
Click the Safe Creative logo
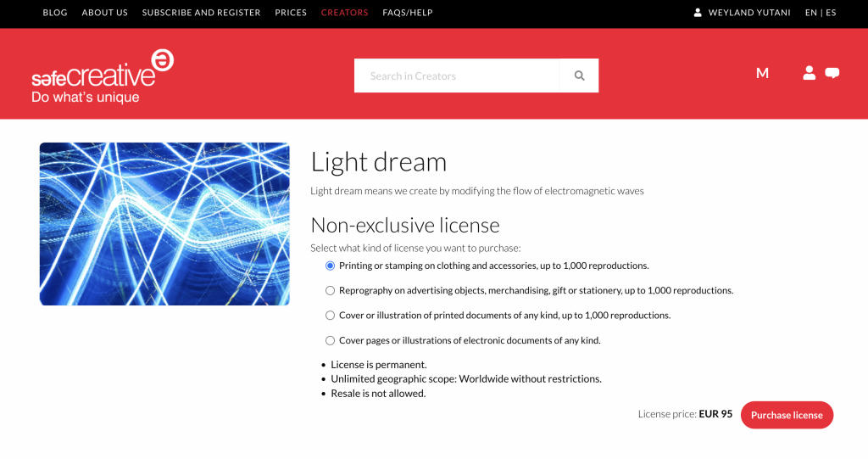[102, 76]
